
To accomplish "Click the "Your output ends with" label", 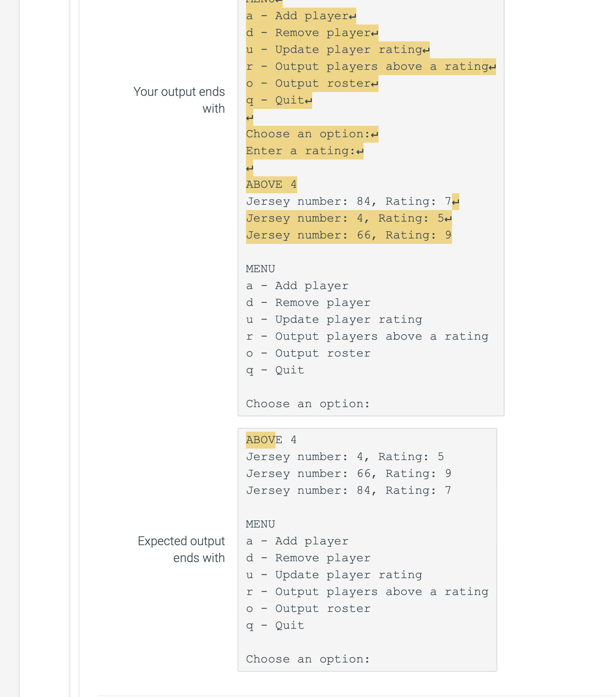I will tap(179, 100).
